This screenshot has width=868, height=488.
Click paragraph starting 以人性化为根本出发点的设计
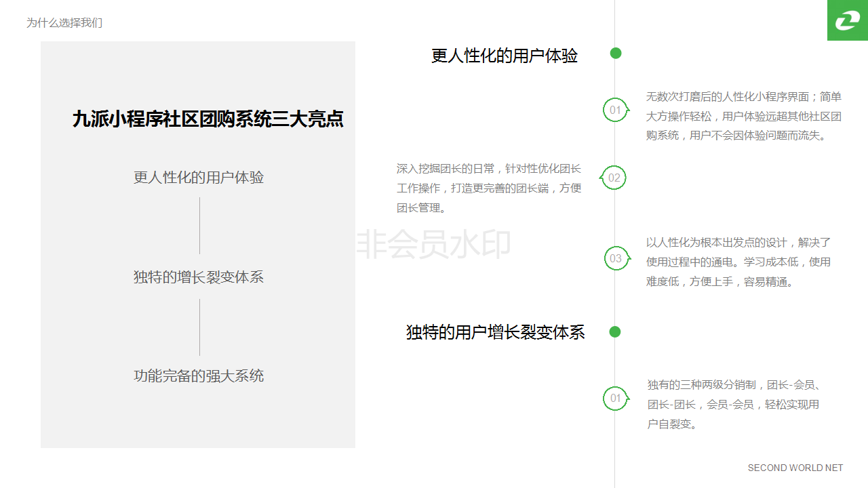738,262
